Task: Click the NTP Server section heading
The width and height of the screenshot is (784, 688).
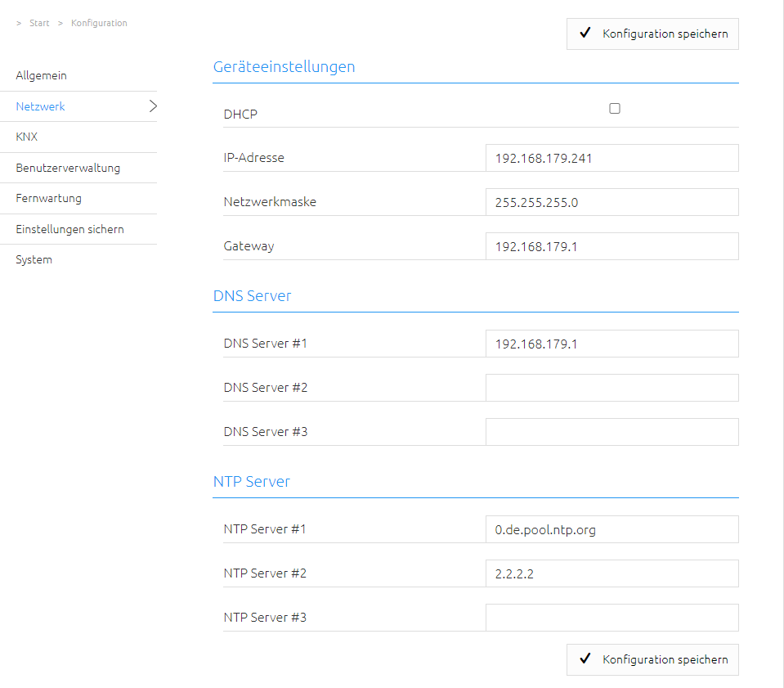Action: (252, 481)
